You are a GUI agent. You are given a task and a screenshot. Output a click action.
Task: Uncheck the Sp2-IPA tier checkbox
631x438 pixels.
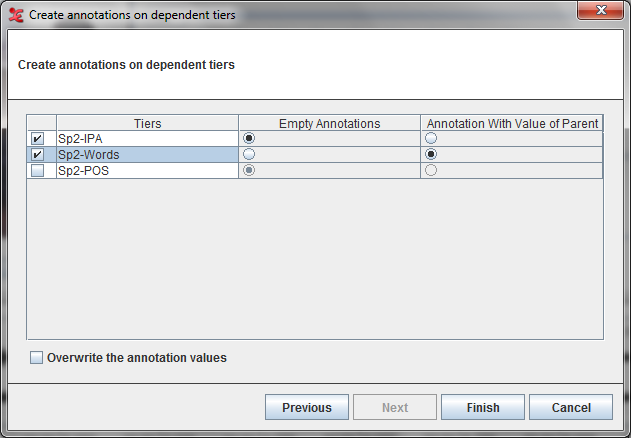coord(37,139)
